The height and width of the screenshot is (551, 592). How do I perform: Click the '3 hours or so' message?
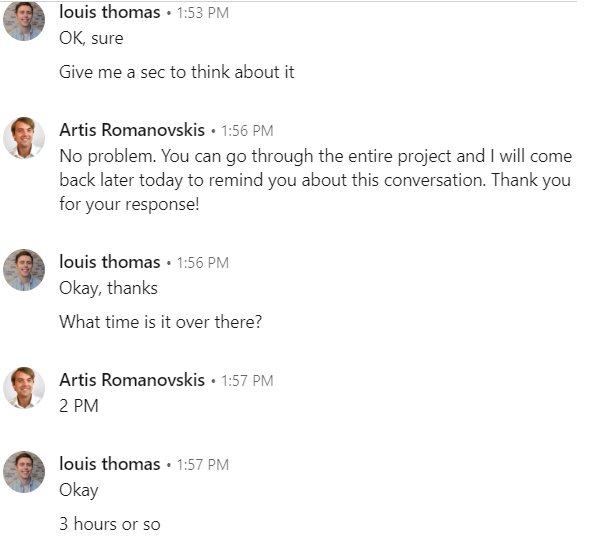[x=110, y=524]
